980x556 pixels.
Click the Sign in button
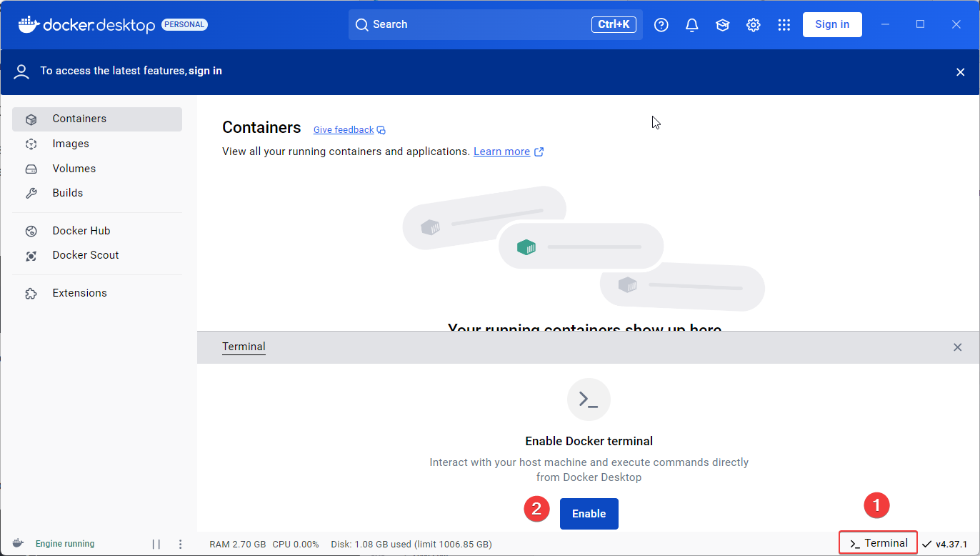[832, 24]
